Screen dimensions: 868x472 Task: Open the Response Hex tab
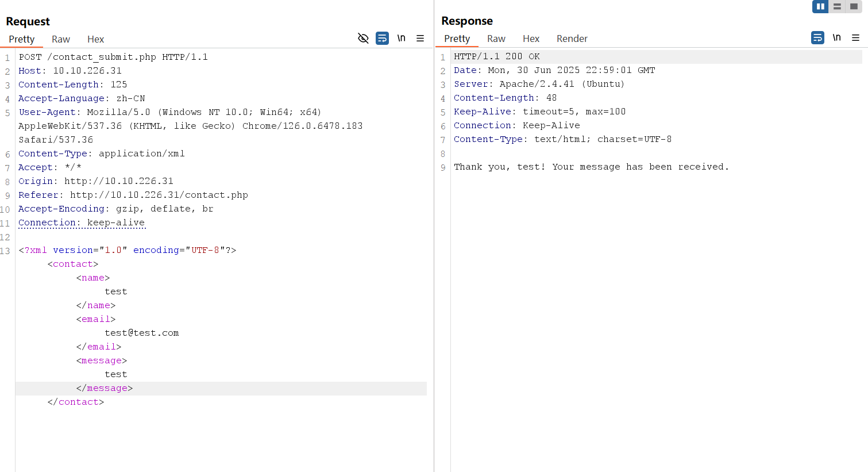pyautogui.click(x=531, y=39)
